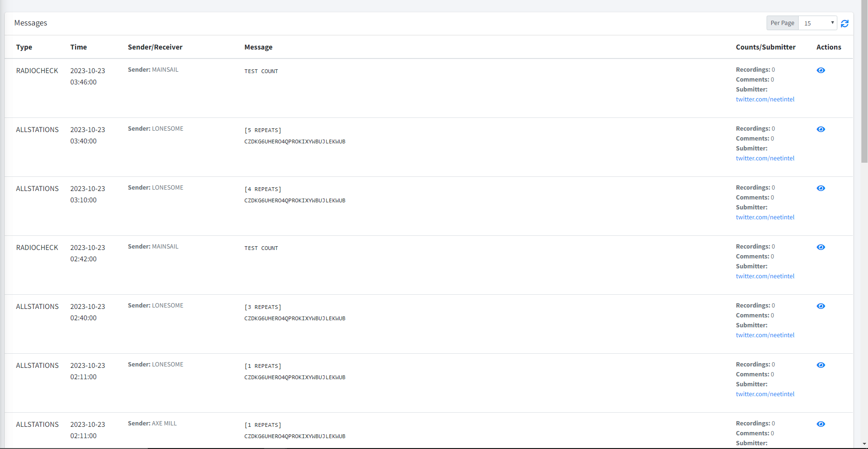Viewport: 868px width, 449px height.
Task: Open the Per Page dropdown showing 15
Action: pos(818,23)
